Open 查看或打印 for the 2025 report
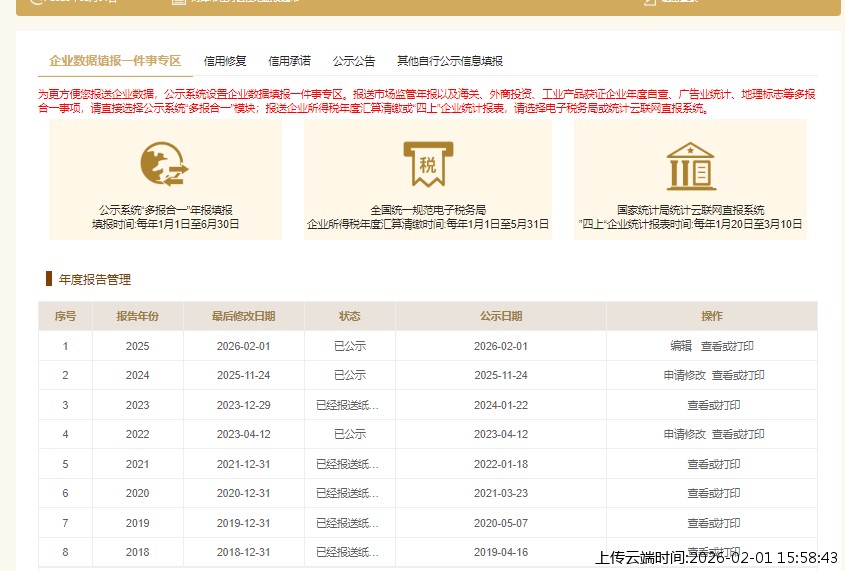Viewport: 845px width, 571px height. tap(727, 346)
